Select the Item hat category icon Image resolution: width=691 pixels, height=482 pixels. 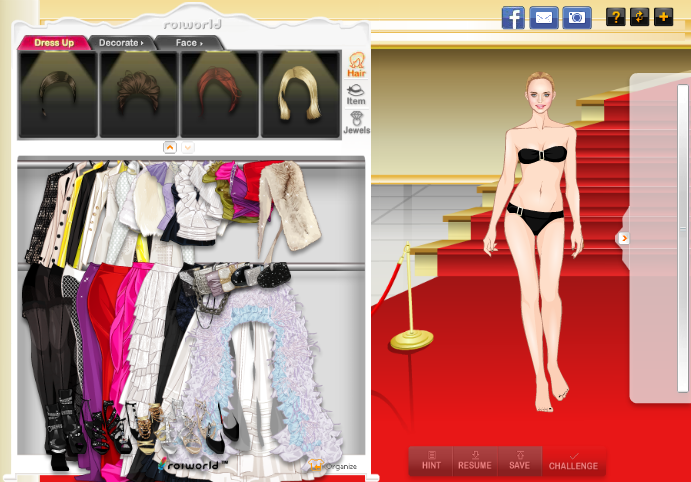coord(355,95)
